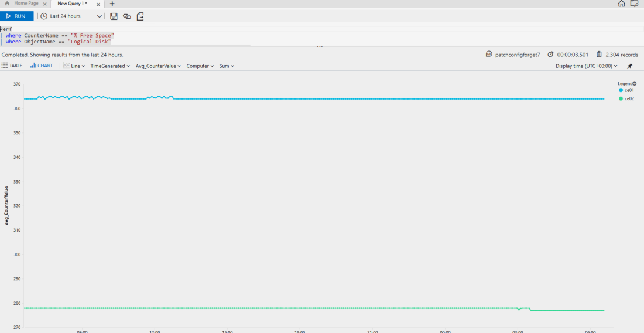Open the Display time (UTC+00:00) dropdown
Image resolution: width=644 pixels, height=333 pixels.
(587, 66)
